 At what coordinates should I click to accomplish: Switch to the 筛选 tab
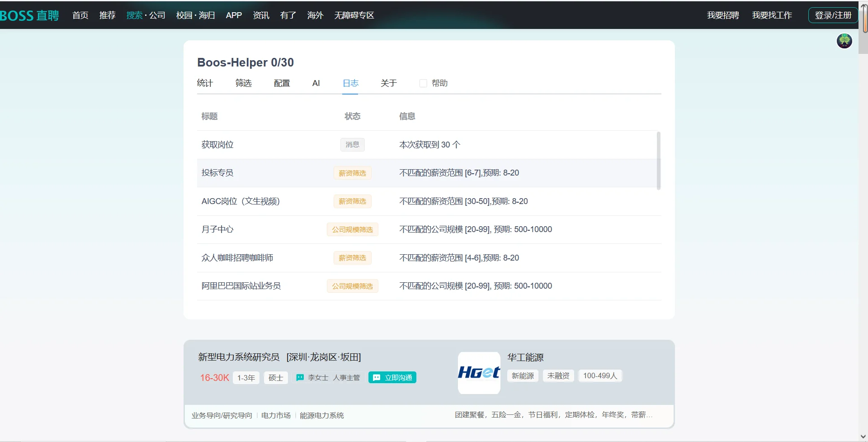coord(243,83)
